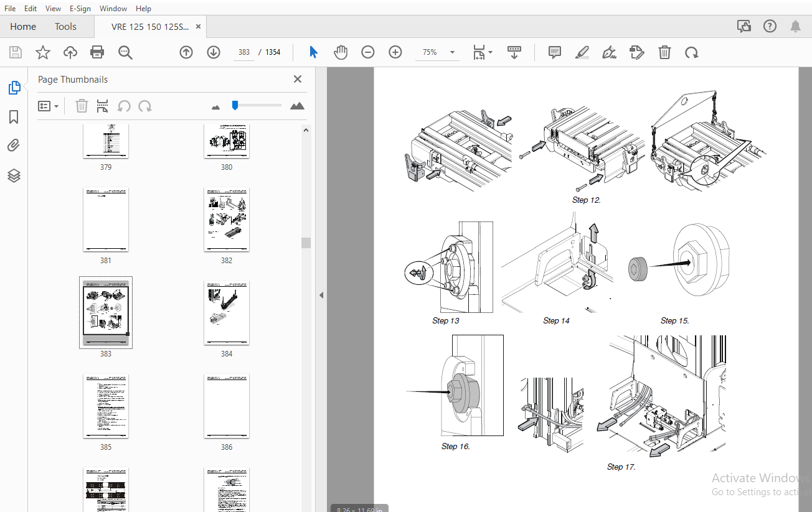Open the View menu

[x=54, y=8]
